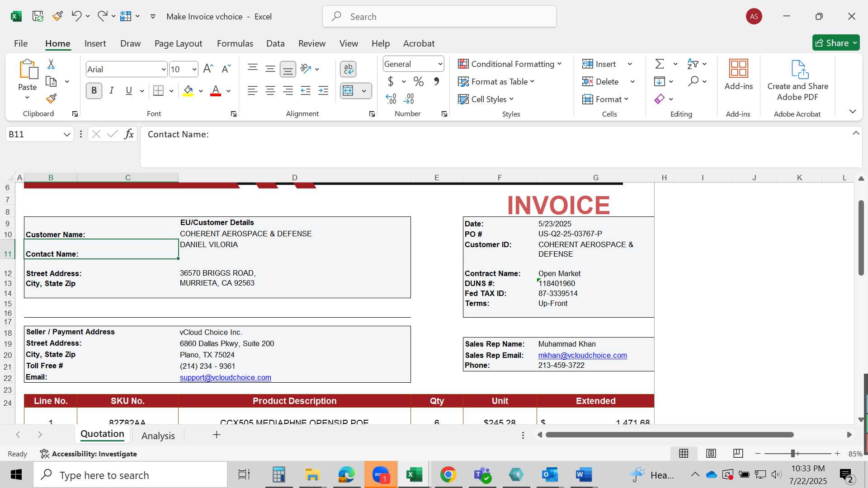Toggle Wrap Text button
The image size is (868, 488).
(348, 69)
